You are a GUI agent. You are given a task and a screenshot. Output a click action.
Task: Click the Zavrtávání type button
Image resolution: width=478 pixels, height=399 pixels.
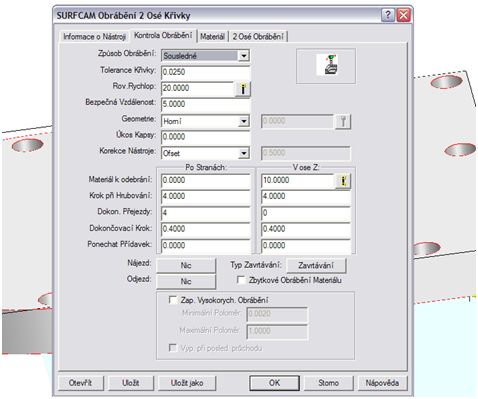316,265
